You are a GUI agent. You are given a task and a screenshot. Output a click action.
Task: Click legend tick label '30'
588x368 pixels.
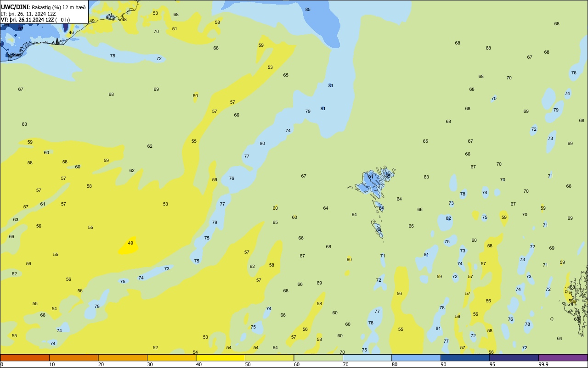[150, 364]
